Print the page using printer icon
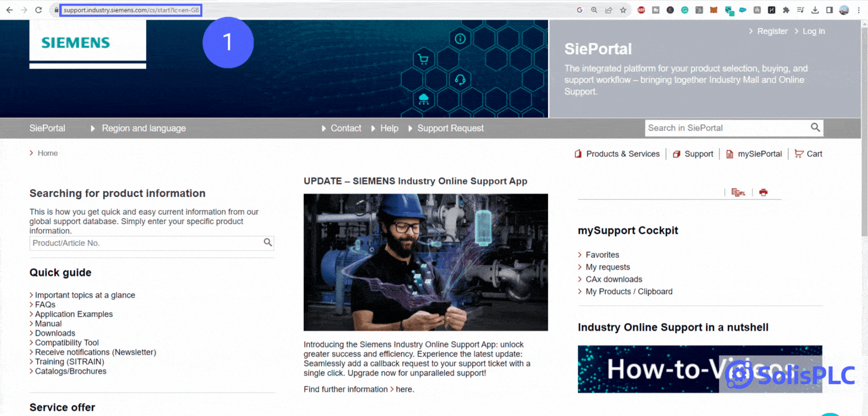The image size is (868, 416). 764,192
